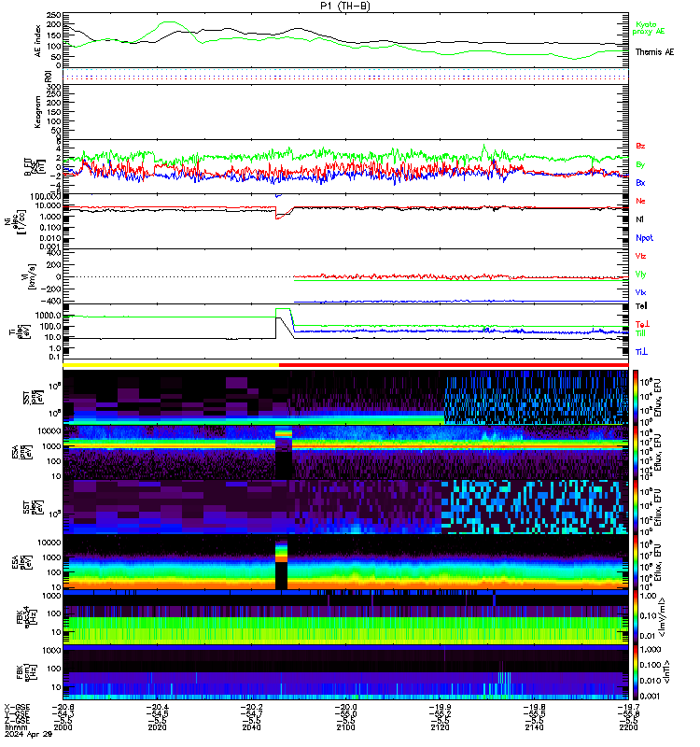Click the By spike near 2129 in the B-field panel
The width and height of the screenshot is (700, 747).
pyautogui.click(x=484, y=148)
